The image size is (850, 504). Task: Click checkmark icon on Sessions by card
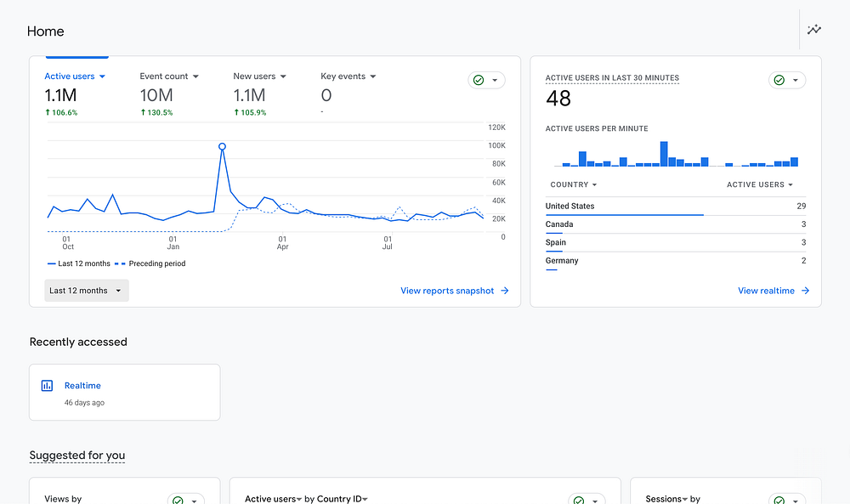tap(779, 500)
